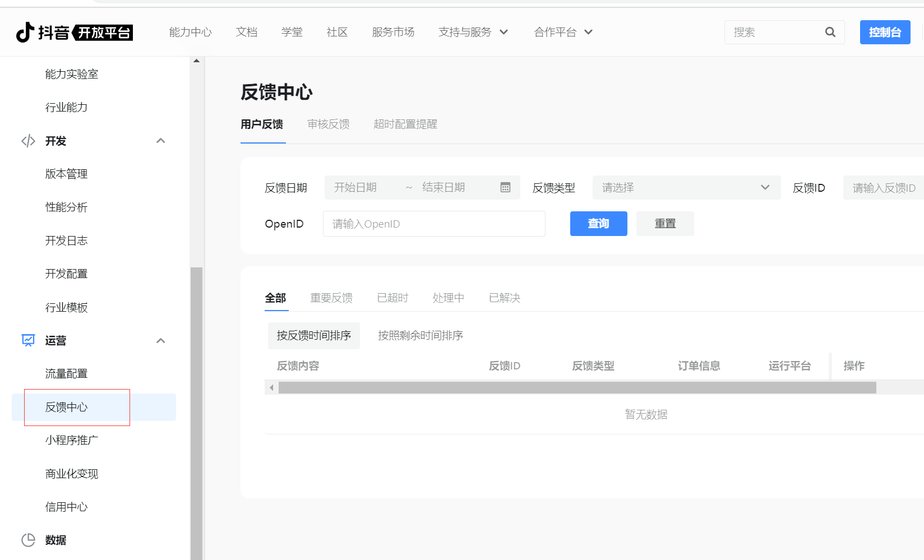Screen dimensions: 924x560
Task: Click the table horizontal scrollbar
Action: click(576, 387)
